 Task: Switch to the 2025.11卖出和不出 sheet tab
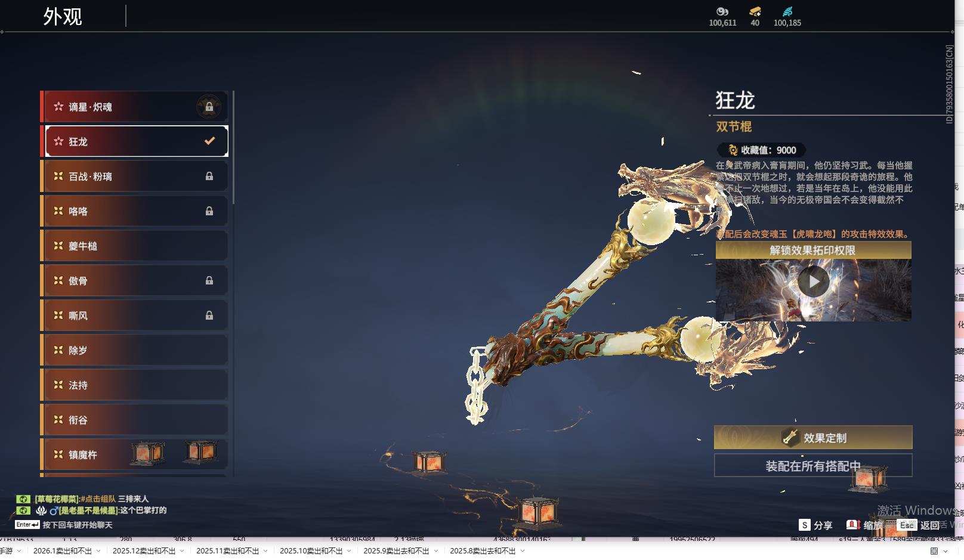[227, 551]
